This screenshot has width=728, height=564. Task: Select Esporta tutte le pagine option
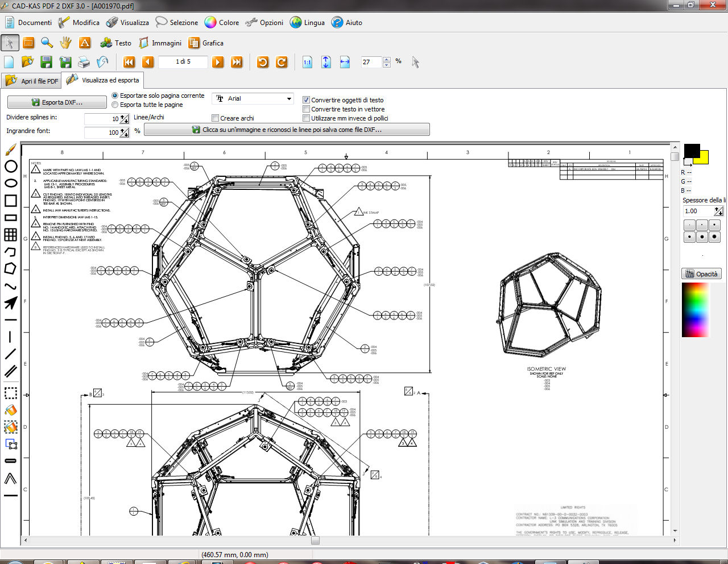tap(115, 105)
